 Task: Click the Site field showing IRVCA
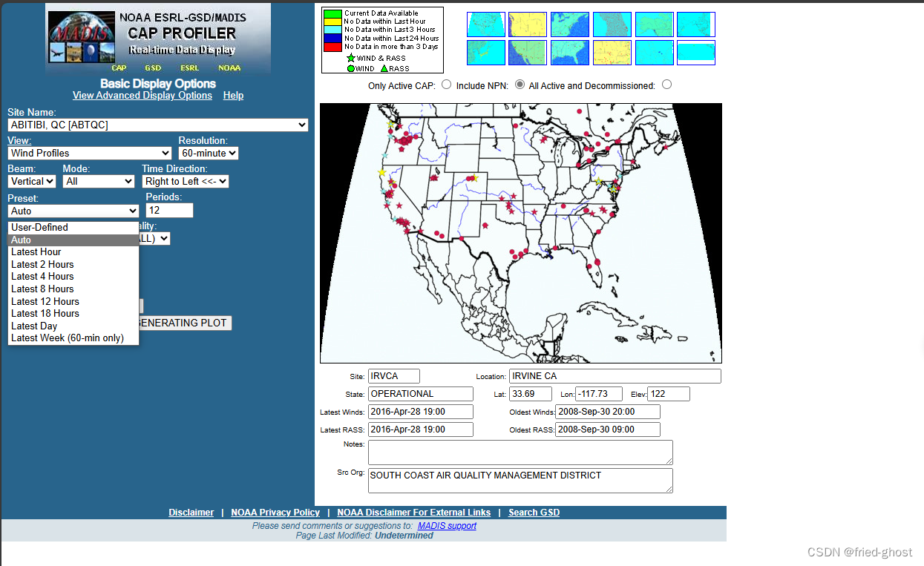click(393, 376)
